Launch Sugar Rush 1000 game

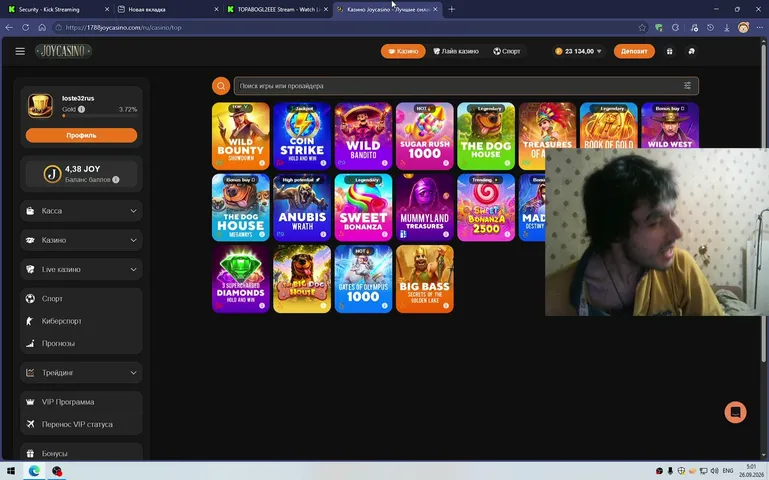click(424, 136)
